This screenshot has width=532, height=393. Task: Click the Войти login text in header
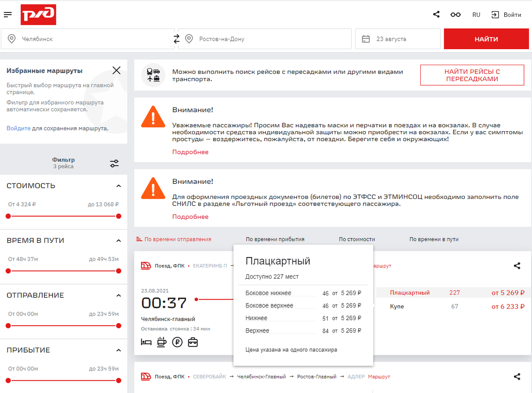[x=512, y=15]
